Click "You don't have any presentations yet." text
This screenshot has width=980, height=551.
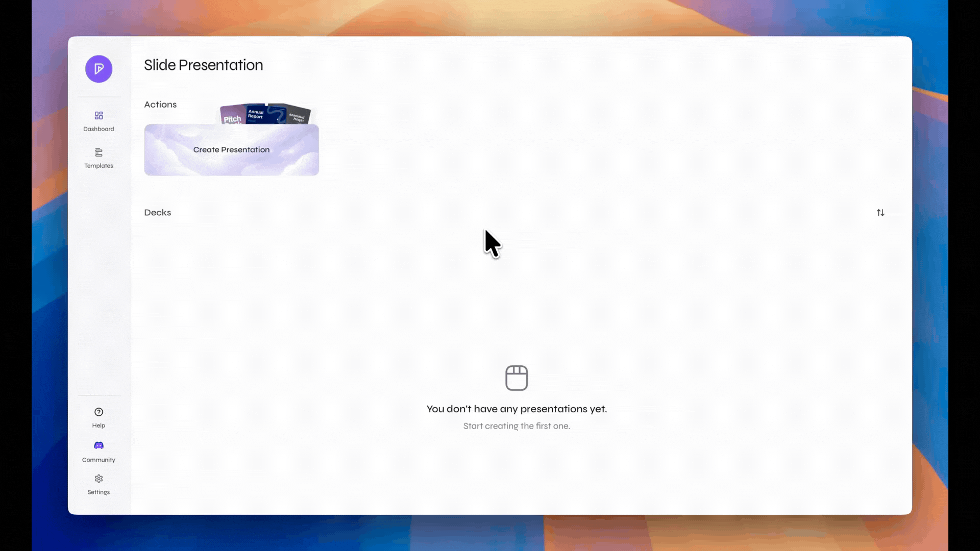pos(517,409)
